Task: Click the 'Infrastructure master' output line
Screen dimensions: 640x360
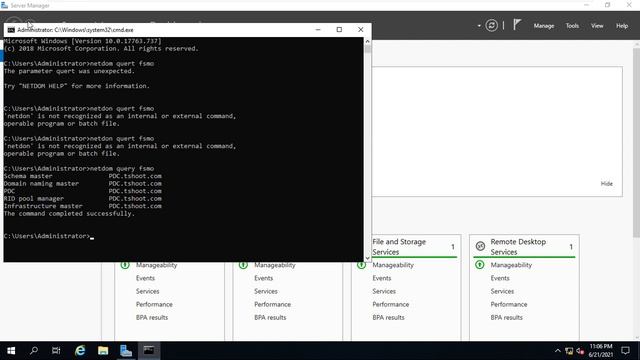Action: click(83, 206)
